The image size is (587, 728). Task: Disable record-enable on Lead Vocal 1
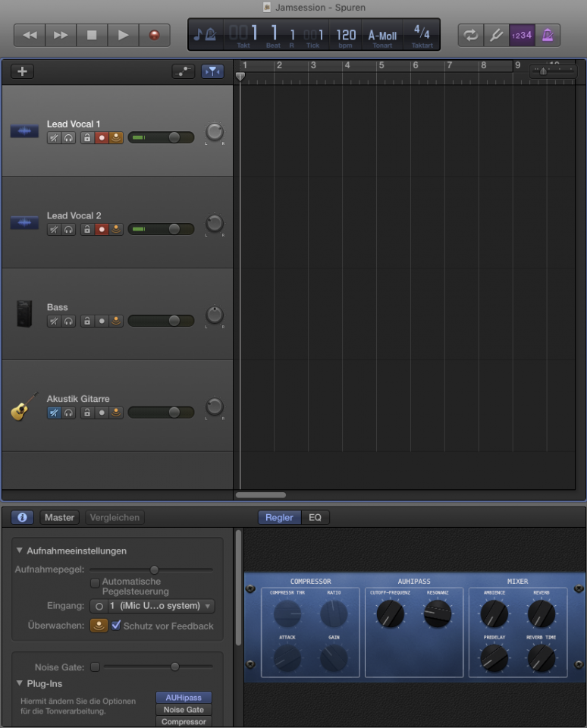(102, 138)
